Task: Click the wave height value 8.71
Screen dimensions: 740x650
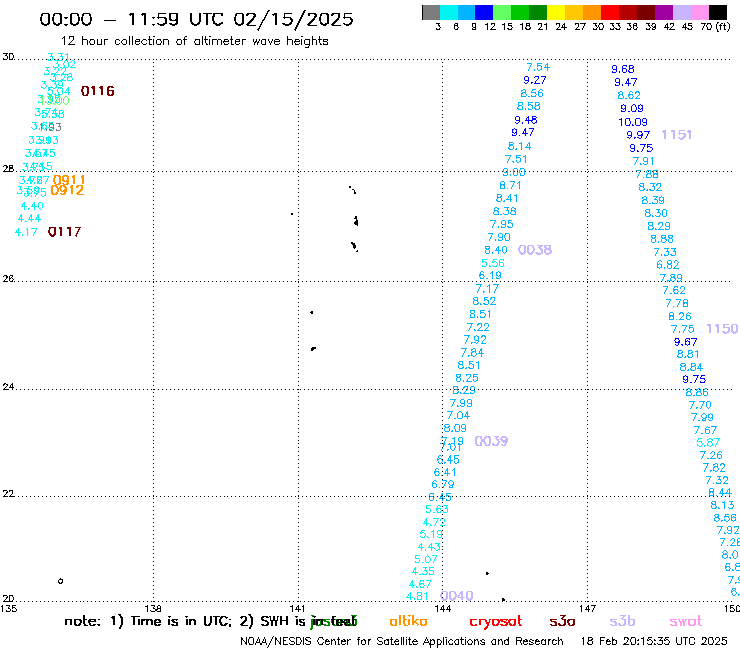Action: pyautogui.click(x=510, y=186)
